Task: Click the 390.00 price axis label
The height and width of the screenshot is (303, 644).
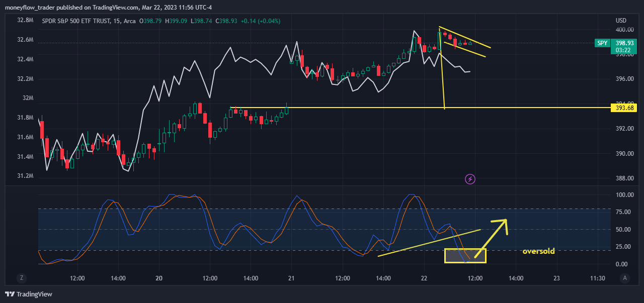Action: pos(624,153)
